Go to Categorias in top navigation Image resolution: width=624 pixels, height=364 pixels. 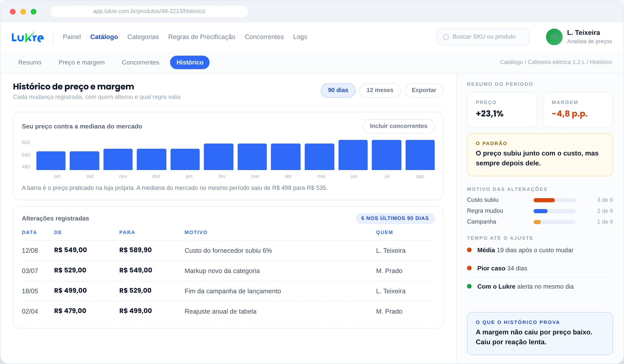coord(143,37)
